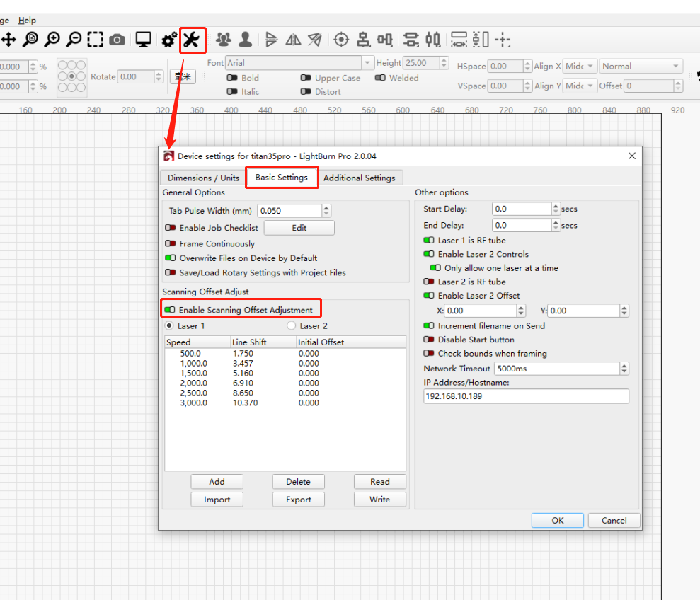This screenshot has width=700, height=600.
Task: Toggle Increment filename on Send
Action: (x=429, y=326)
